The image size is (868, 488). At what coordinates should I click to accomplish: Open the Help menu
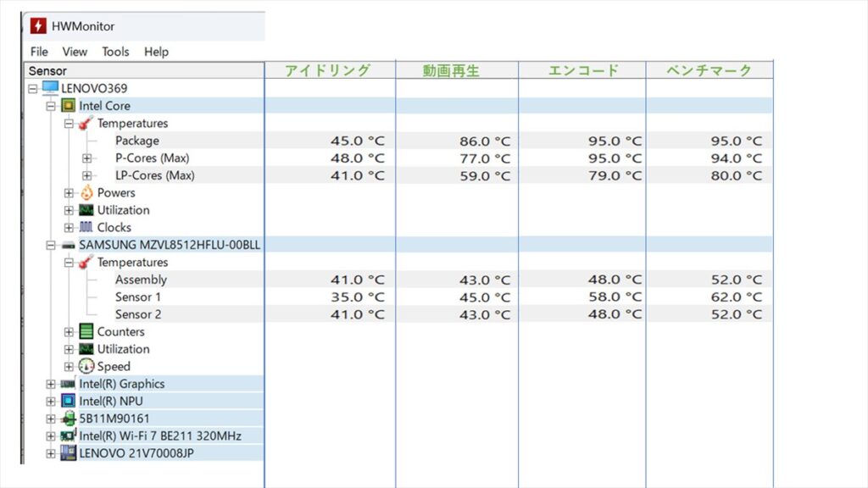point(156,52)
